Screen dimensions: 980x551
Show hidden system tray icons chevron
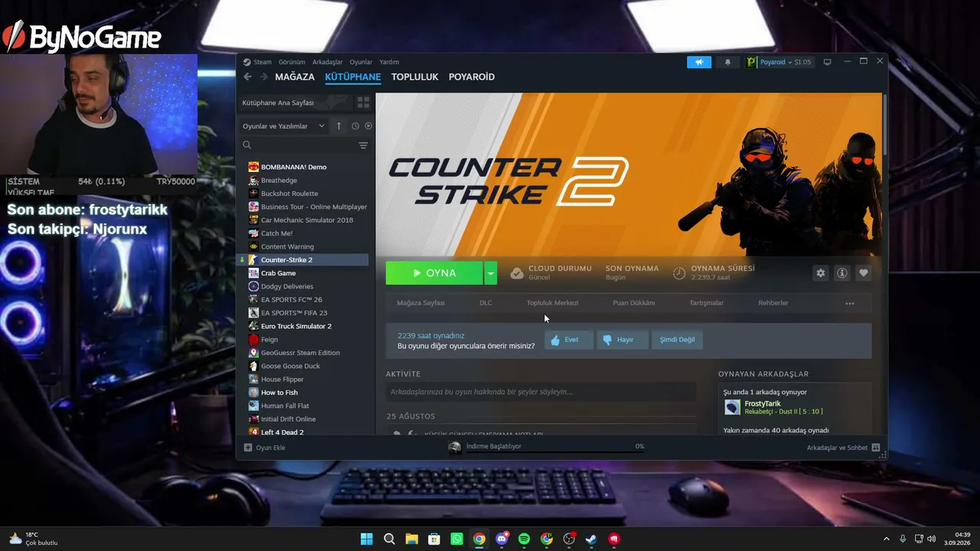pos(887,539)
